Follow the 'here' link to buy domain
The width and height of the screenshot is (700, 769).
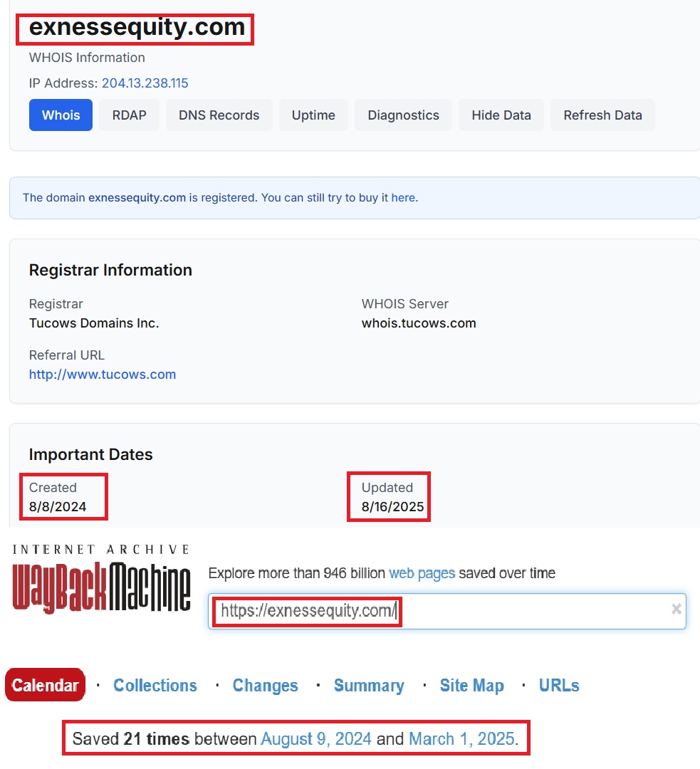[x=403, y=198]
